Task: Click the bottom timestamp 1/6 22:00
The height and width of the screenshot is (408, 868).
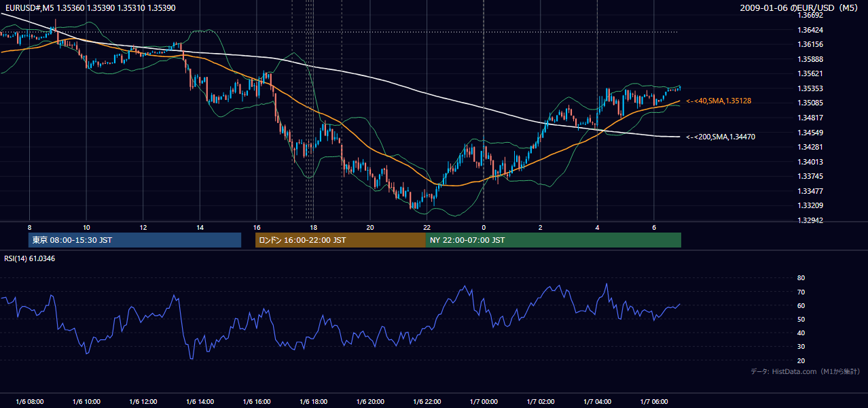Action: point(427,402)
